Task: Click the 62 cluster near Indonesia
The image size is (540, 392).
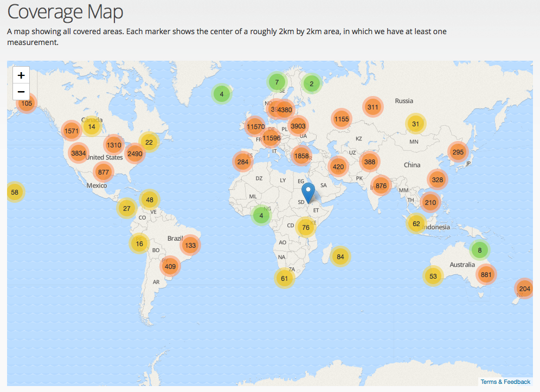Action: (x=416, y=223)
